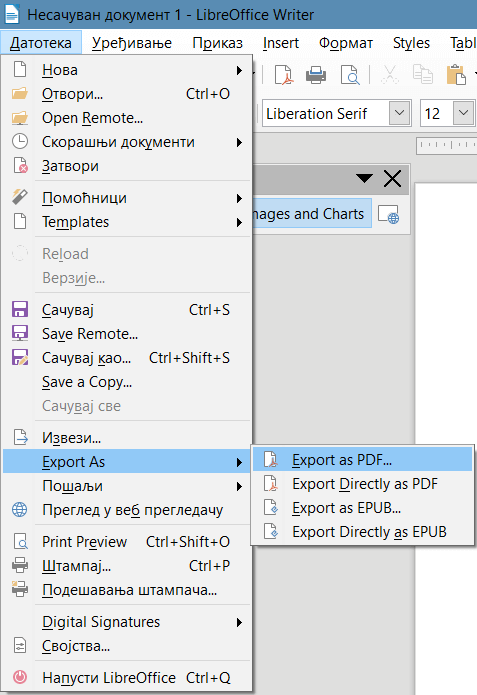
Task: Click the Images and Charts tab
Action: [312, 214]
